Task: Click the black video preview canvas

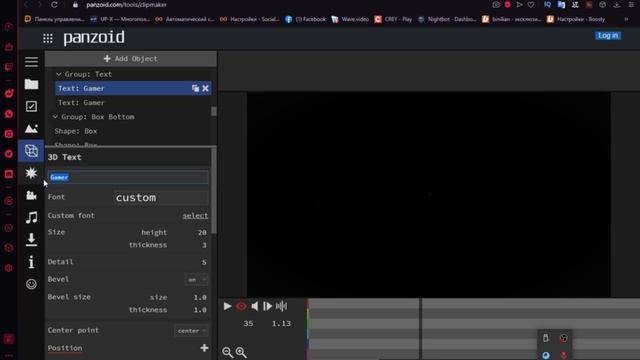Action: click(429, 194)
